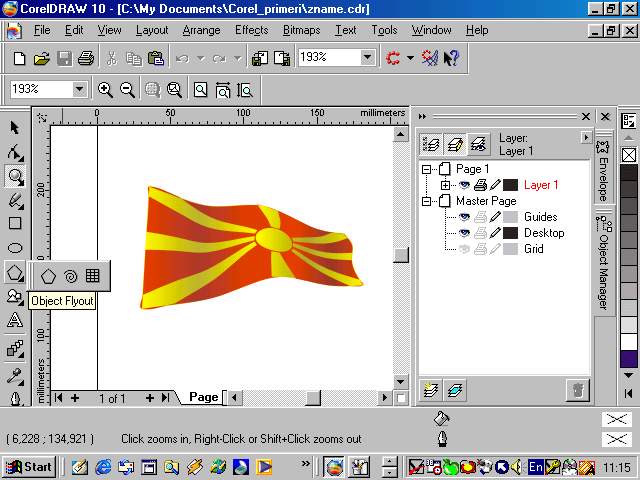Toggle visibility eye of Layer 1
This screenshot has height=480, width=640.
tap(464, 185)
